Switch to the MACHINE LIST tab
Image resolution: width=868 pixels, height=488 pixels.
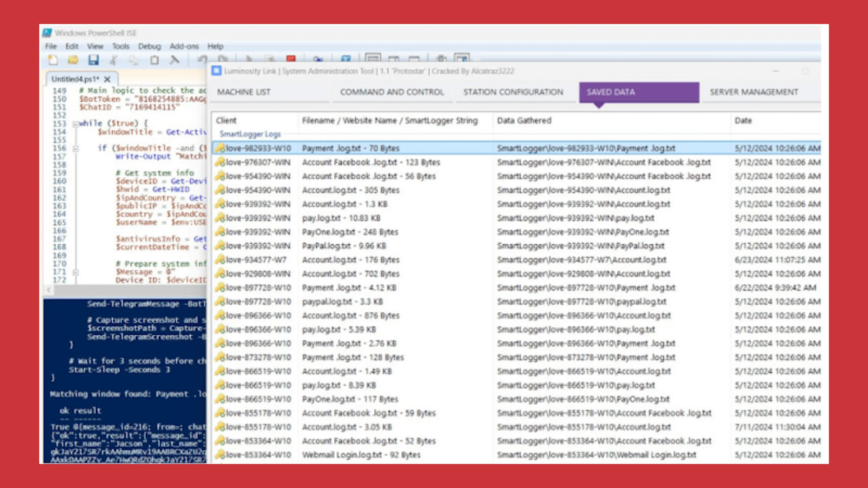tap(269, 92)
